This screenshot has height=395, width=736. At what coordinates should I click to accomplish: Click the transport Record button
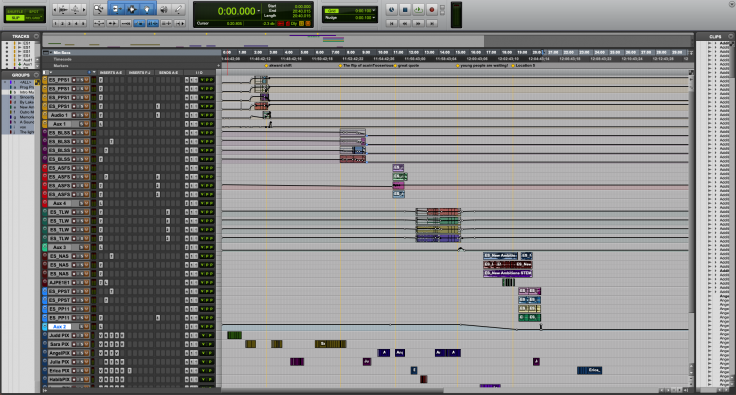pos(432,9)
